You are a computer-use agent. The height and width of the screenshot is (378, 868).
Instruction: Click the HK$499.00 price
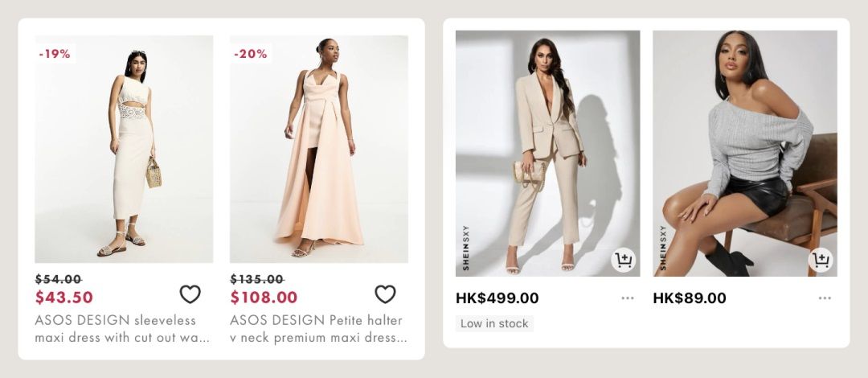[x=497, y=298]
